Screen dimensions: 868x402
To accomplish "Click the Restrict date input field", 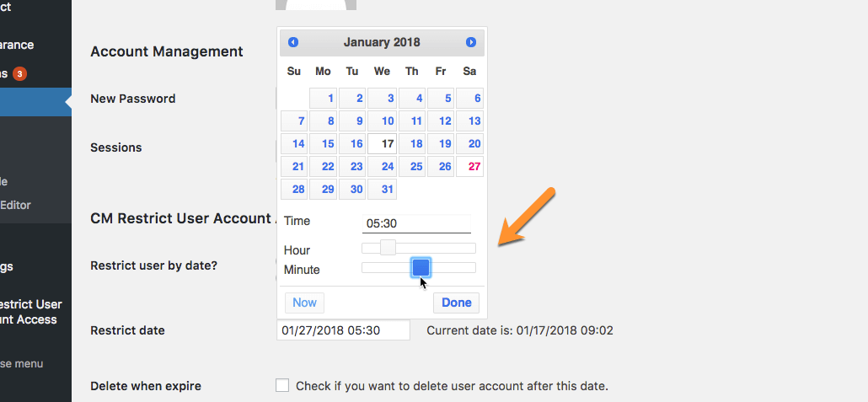I will click(x=343, y=330).
